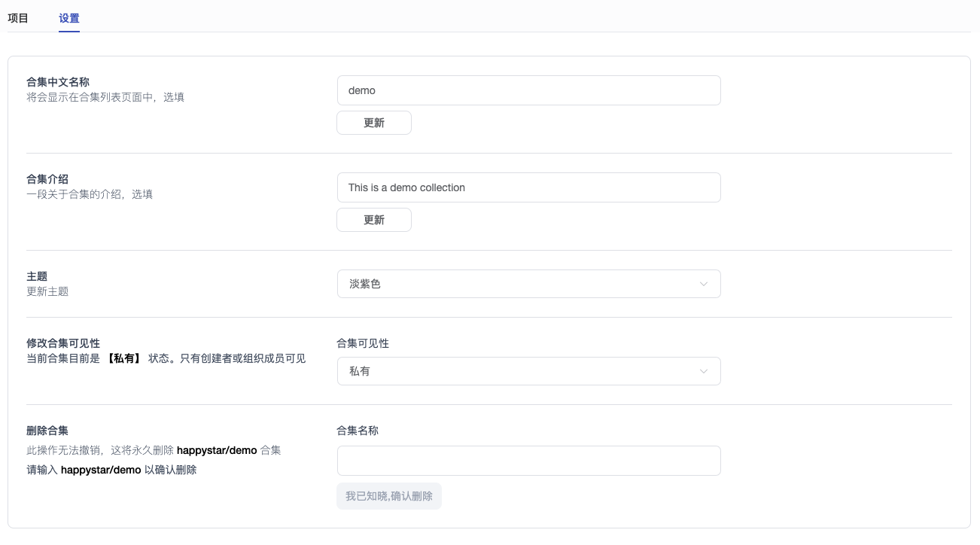Click 更新 button under the collection description
Screen dimensions: 980x545
pyautogui.click(x=374, y=220)
